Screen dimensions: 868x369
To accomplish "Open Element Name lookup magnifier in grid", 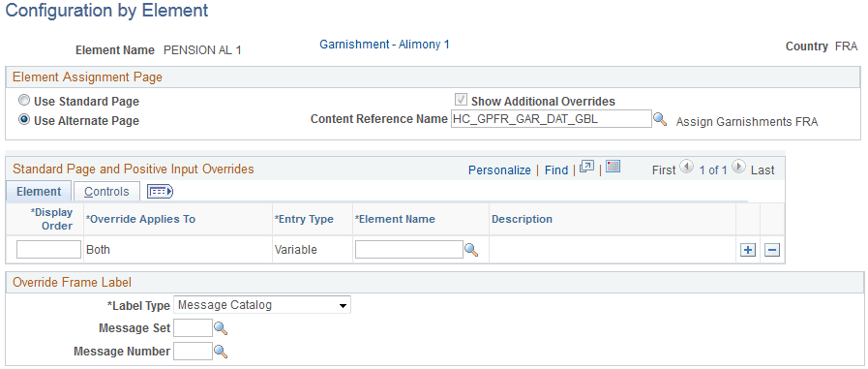I will point(471,250).
